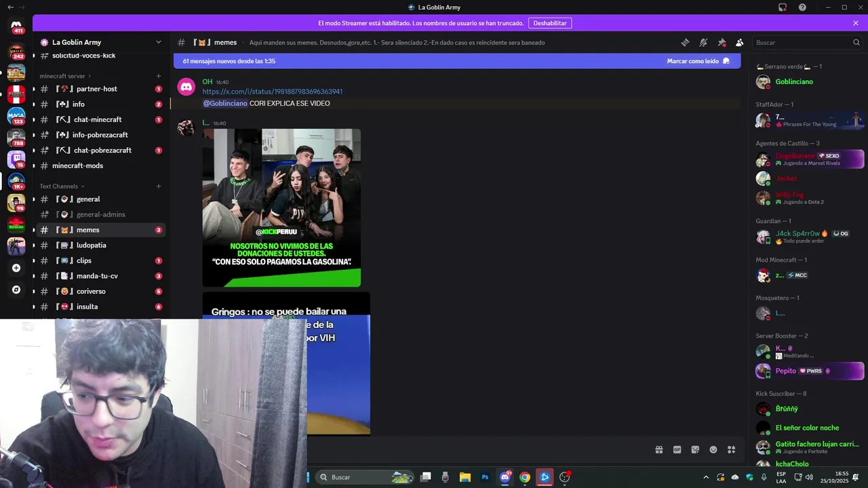Viewport: 868px width, 488px height.
Task: Open the minecraft-mods channel
Action: coord(100,166)
